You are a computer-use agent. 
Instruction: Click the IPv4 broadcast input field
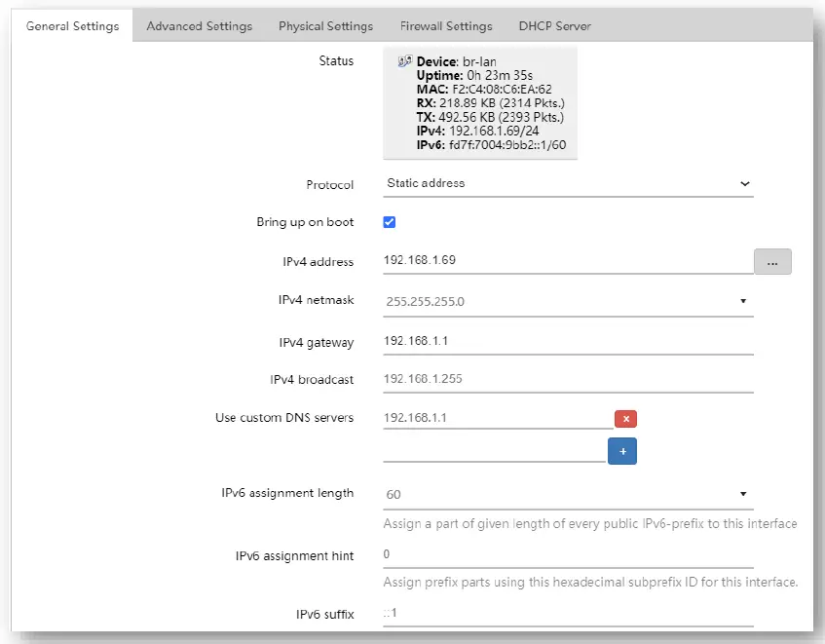pos(568,380)
